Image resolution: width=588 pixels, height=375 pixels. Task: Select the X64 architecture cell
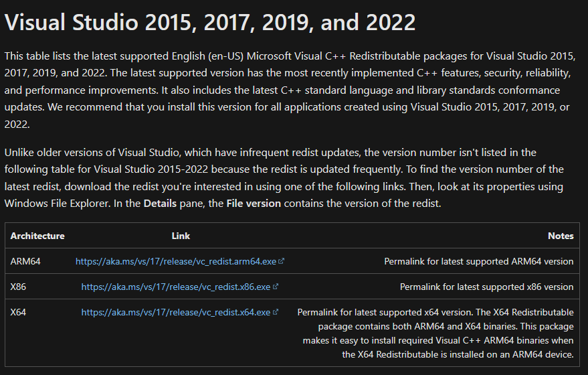click(19, 312)
